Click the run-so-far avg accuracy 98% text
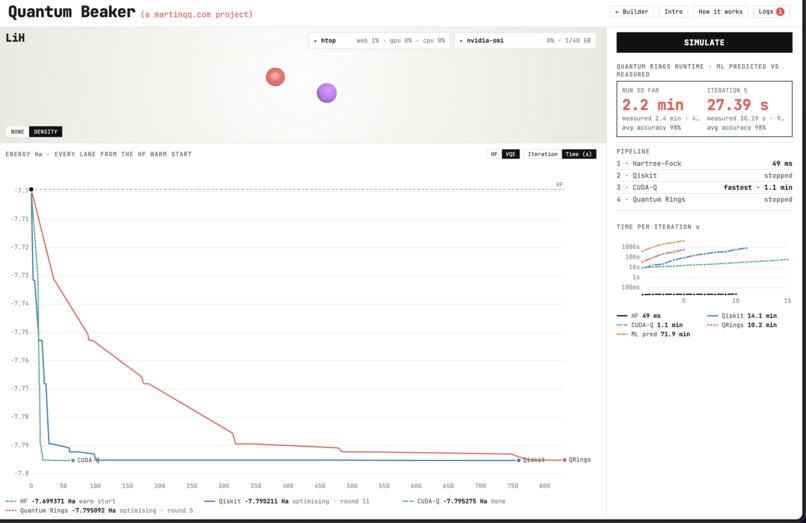Screen dimensions: 806x523 click(x=651, y=128)
